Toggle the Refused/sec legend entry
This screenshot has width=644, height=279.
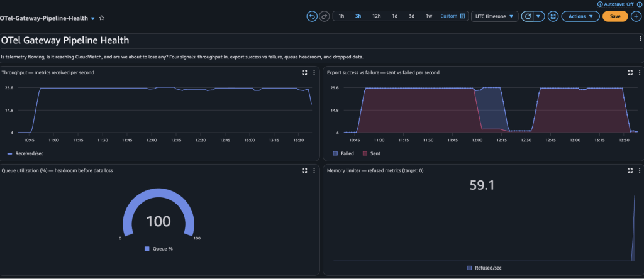coord(484,268)
